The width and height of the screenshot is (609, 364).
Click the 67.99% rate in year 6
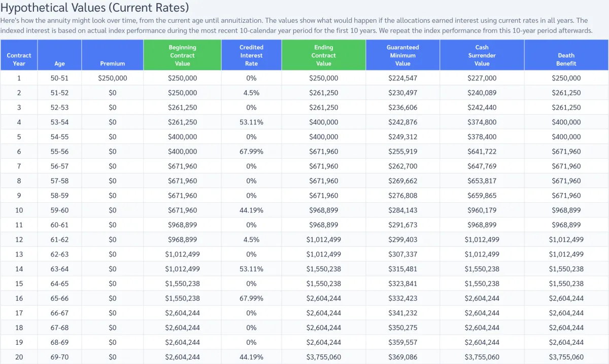tap(251, 152)
